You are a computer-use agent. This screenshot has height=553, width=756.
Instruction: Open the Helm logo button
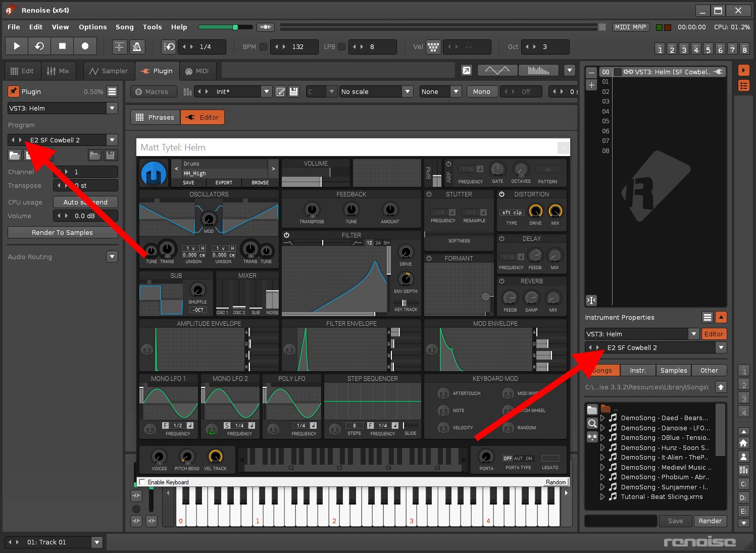pyautogui.click(x=154, y=174)
